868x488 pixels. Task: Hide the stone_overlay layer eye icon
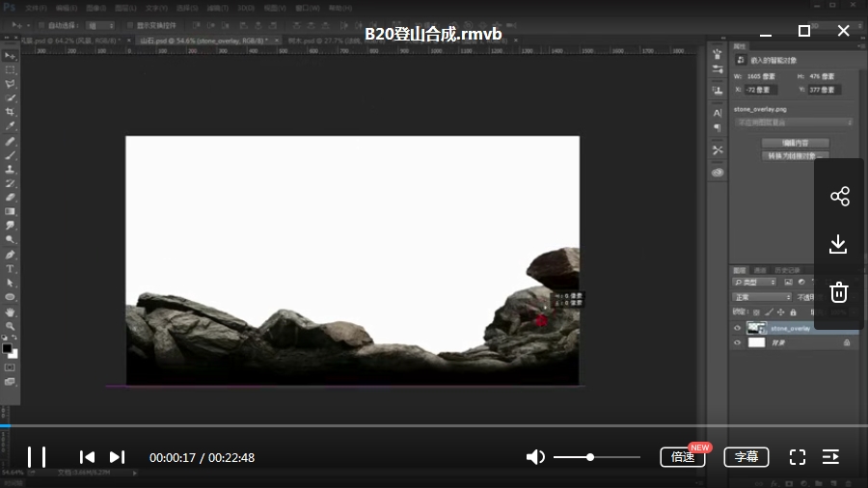click(738, 328)
